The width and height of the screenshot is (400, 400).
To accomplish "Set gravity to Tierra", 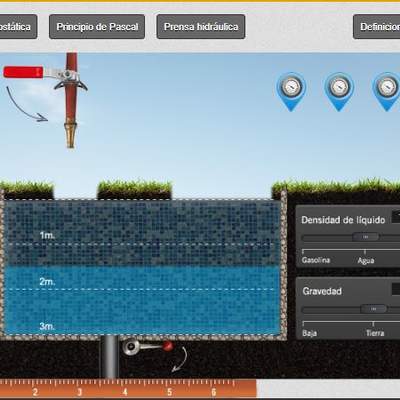I will click(375, 333).
